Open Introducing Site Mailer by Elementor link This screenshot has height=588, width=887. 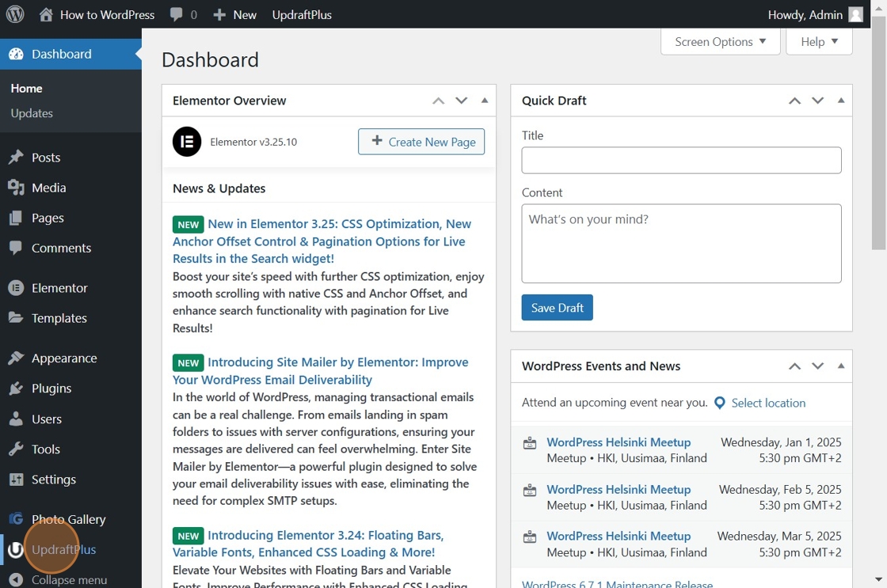coord(321,371)
